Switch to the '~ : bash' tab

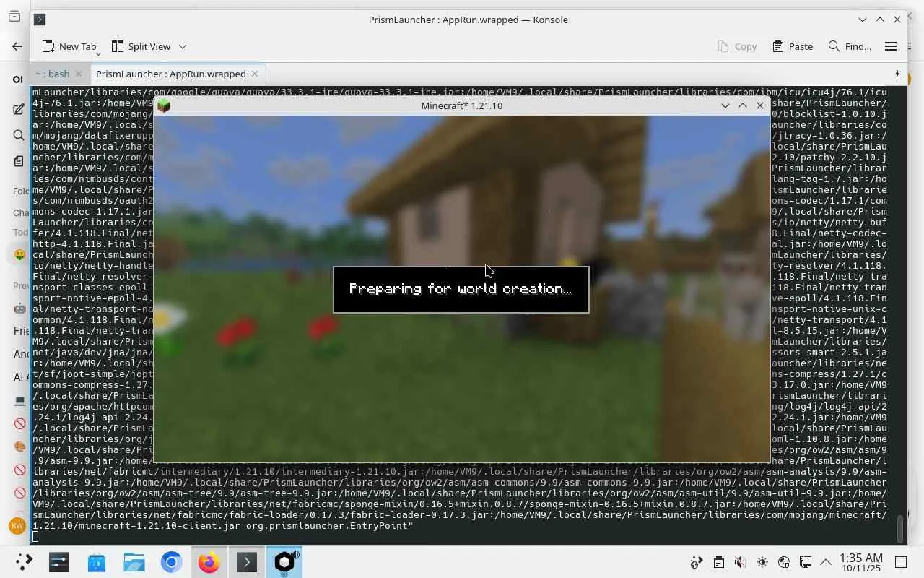pyautogui.click(x=53, y=74)
